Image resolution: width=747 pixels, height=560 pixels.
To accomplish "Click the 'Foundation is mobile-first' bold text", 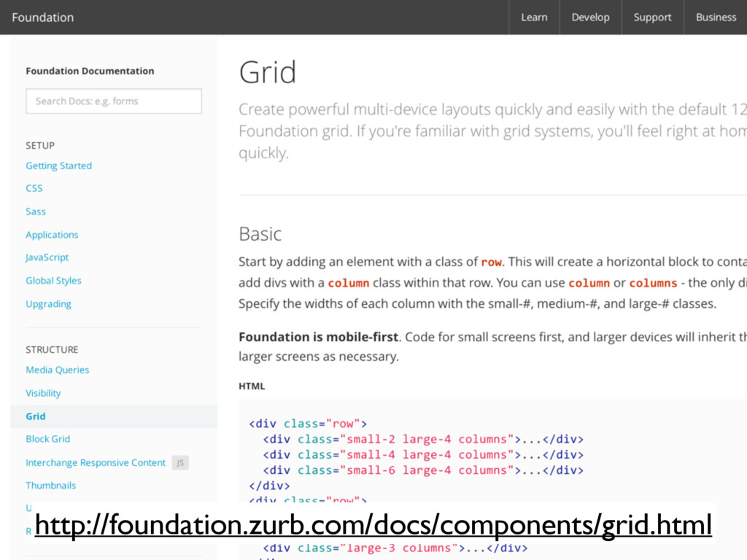I will [318, 337].
